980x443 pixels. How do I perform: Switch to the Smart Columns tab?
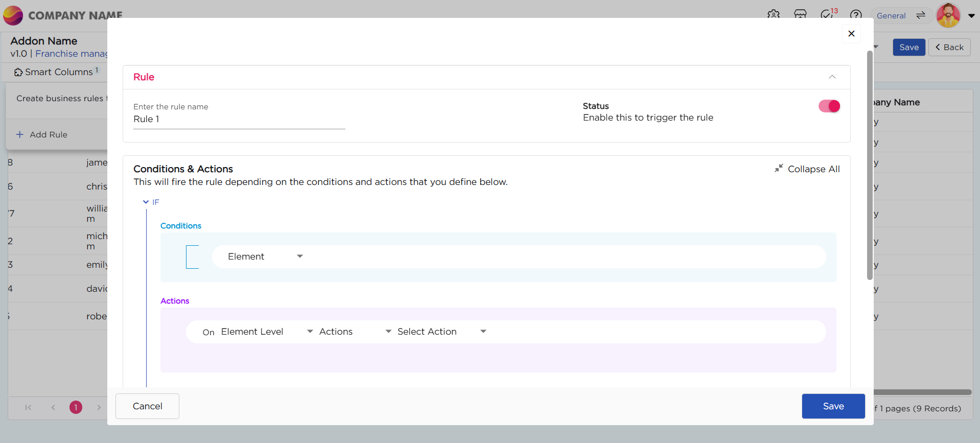tap(56, 72)
